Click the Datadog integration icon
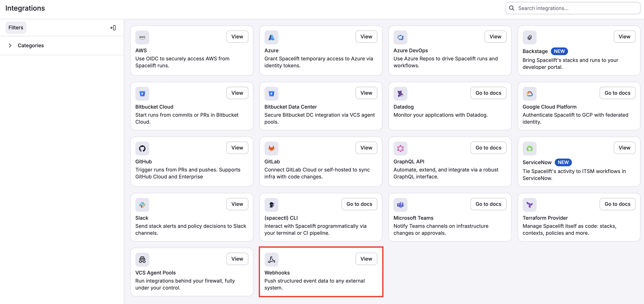Screen dimensions: 644x304 click(x=400, y=94)
